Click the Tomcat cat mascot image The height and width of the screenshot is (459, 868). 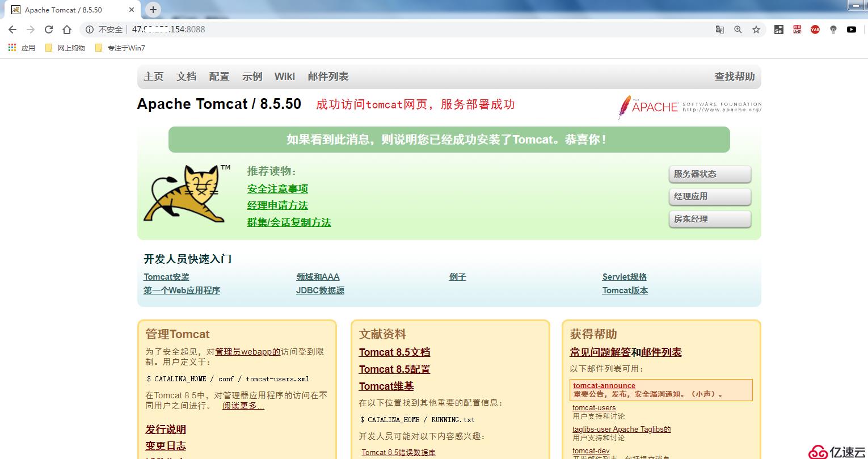(x=187, y=193)
